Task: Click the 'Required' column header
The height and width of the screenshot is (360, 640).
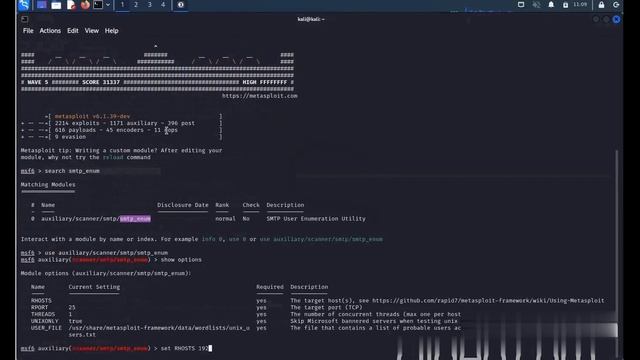Action: tap(270, 287)
